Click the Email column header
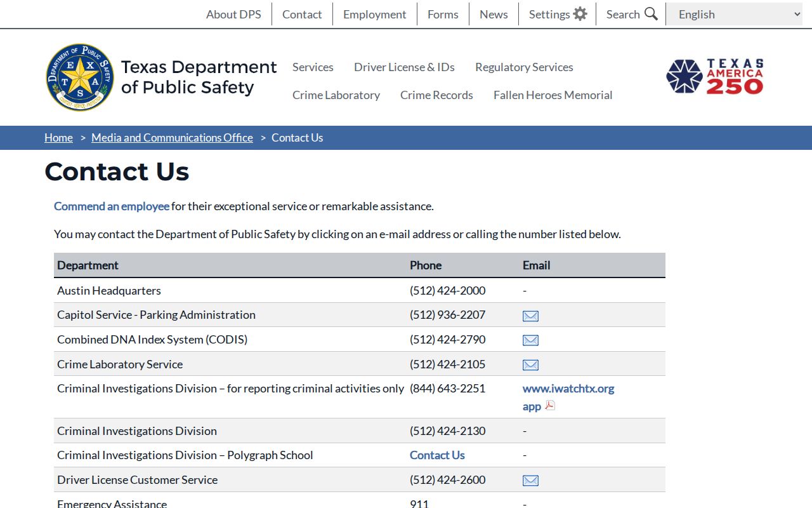 (x=537, y=265)
